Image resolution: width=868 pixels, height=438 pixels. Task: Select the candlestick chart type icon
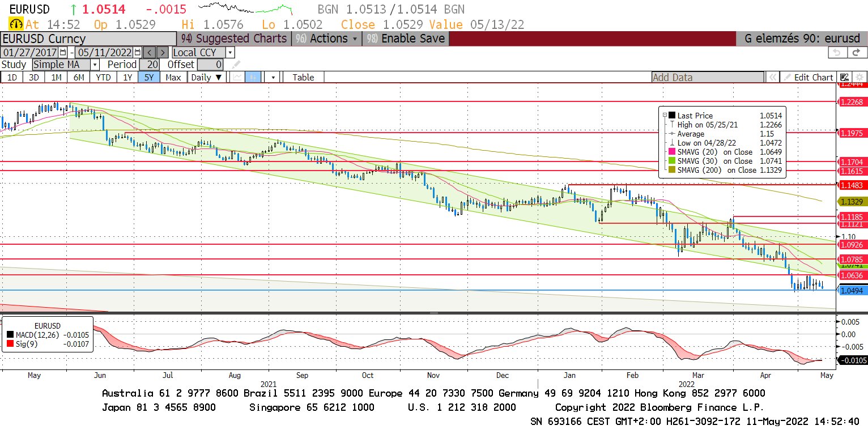tap(253, 77)
